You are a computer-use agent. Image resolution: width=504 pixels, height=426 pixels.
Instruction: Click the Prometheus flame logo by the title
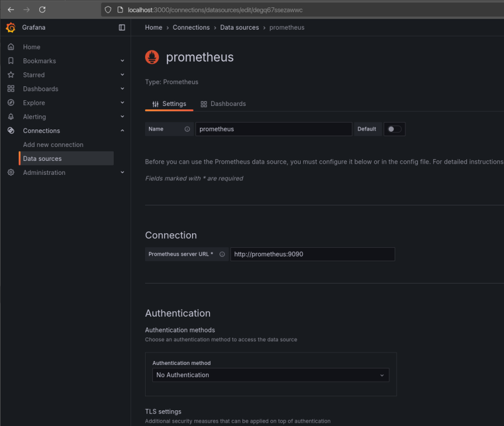point(151,57)
